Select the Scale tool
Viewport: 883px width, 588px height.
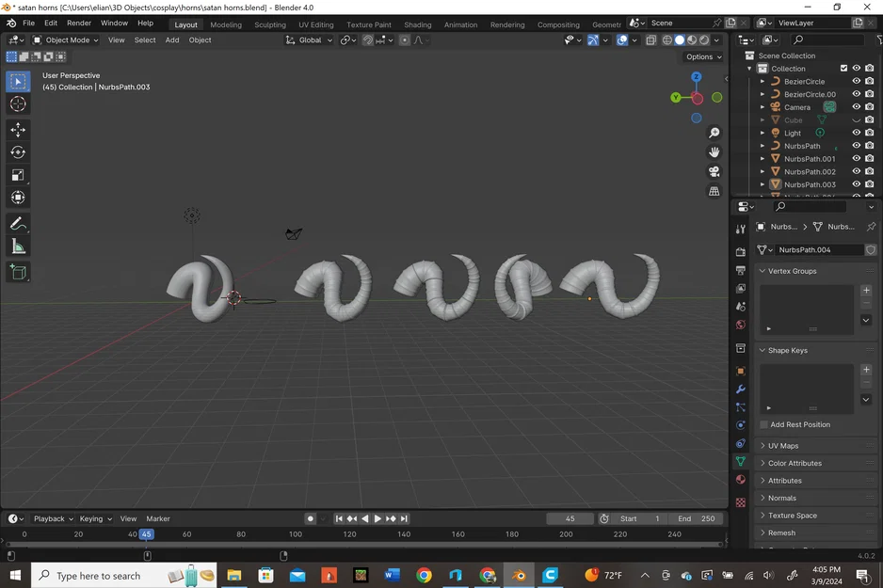click(18, 175)
